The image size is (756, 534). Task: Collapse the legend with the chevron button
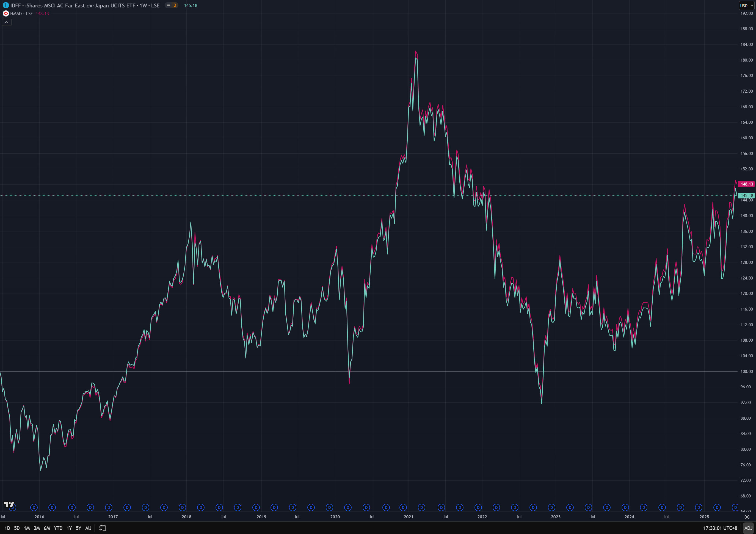(x=7, y=22)
